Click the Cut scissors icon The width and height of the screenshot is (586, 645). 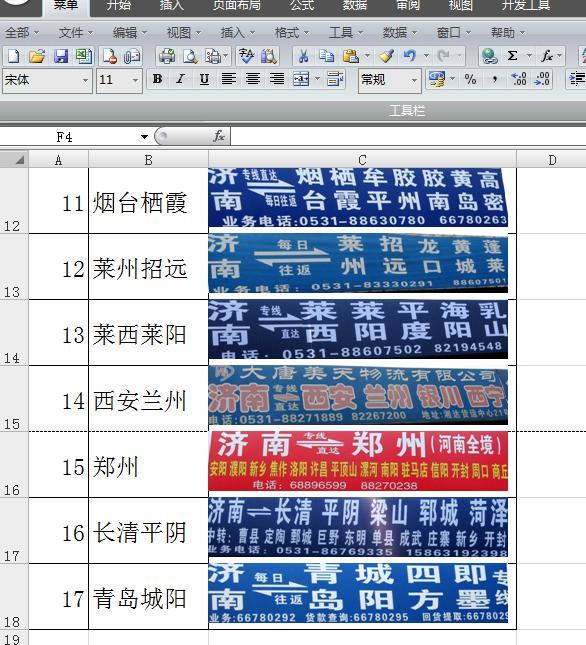(x=303, y=56)
